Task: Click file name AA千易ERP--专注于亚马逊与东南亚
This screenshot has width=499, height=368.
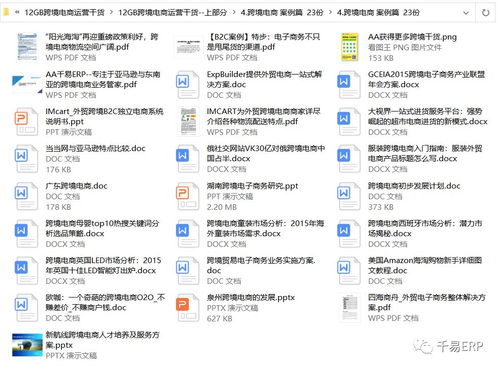Action: tap(103, 79)
